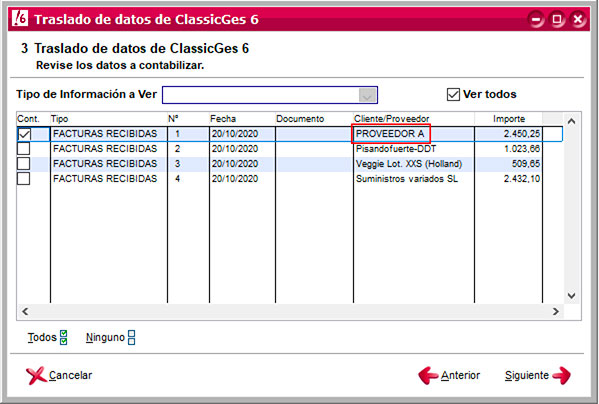
Task: Click the red left arrow beside Anterior
Action: pos(428,375)
